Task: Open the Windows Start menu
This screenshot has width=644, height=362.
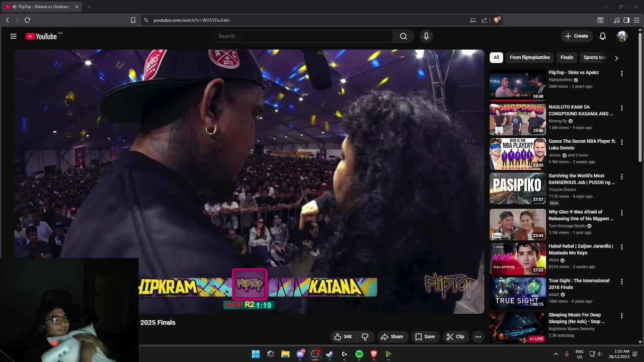Action: click(x=256, y=354)
